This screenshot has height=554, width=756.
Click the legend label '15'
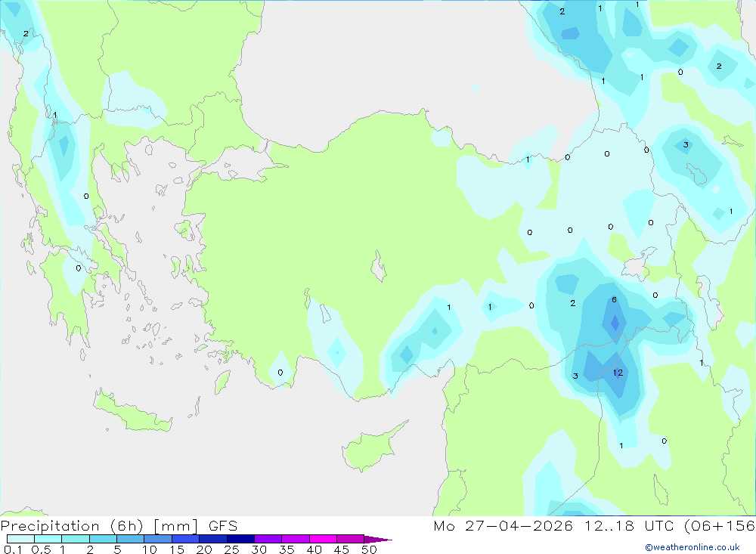176,549
